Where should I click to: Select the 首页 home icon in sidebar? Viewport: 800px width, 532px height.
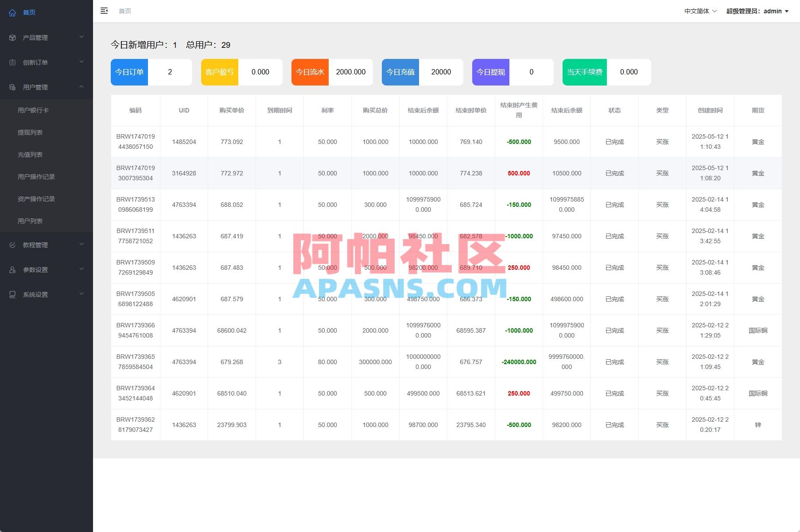(12, 12)
